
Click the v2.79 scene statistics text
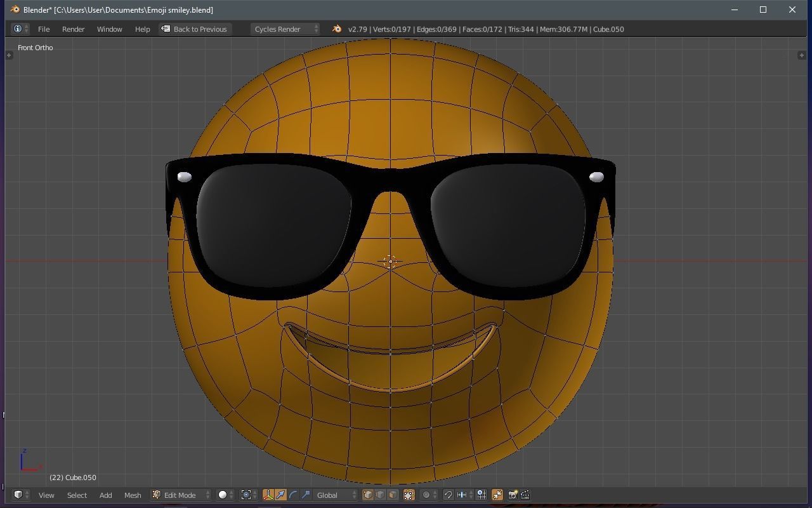[486, 29]
